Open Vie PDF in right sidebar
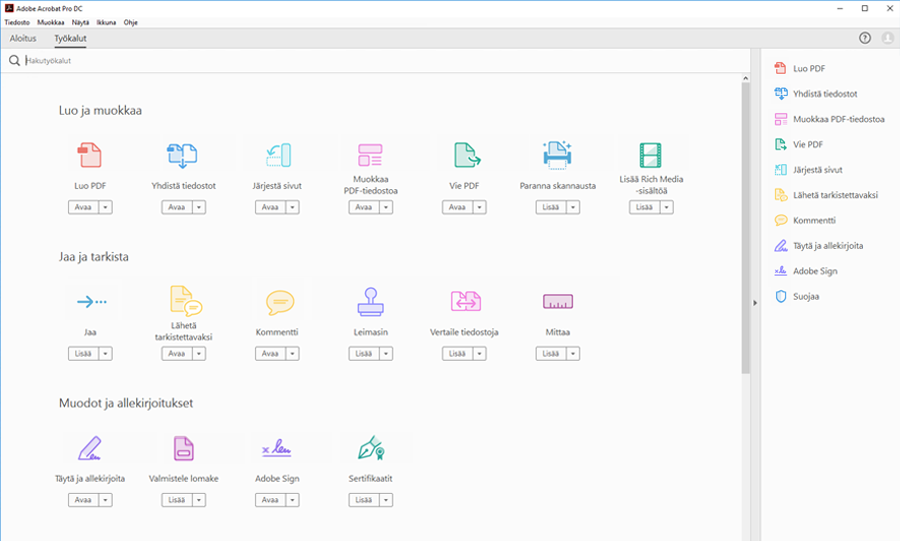Screen dimensions: 900x541 tap(799, 144)
